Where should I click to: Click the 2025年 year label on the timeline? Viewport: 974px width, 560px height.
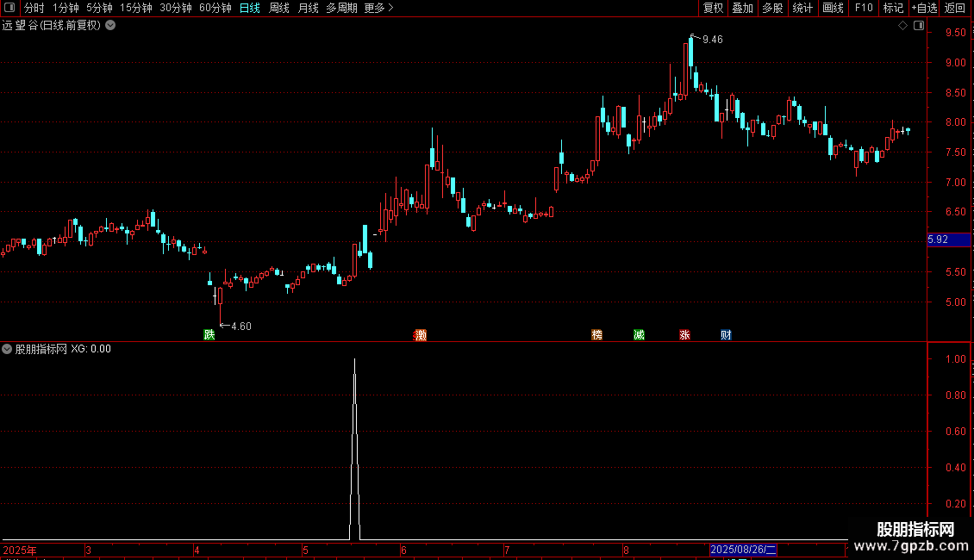pos(20,550)
